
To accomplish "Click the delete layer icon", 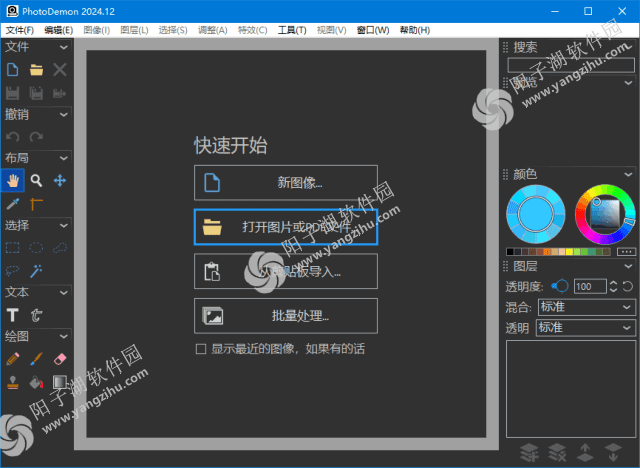I will pyautogui.click(x=558, y=452).
